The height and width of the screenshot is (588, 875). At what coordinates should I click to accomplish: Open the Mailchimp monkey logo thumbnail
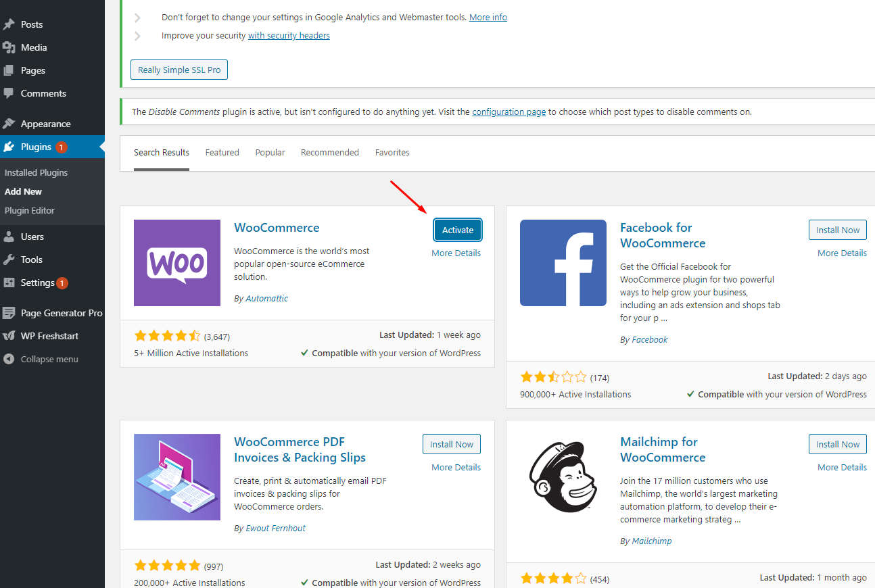coord(563,477)
